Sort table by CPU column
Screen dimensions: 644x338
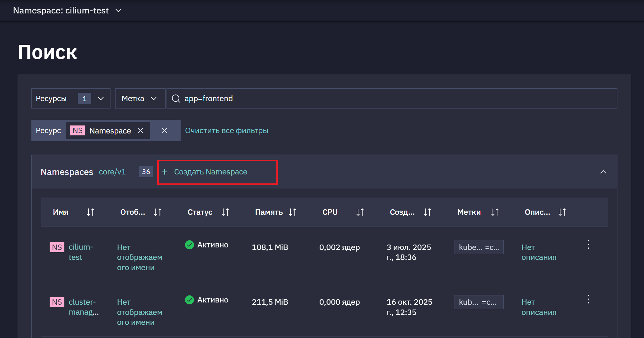(x=360, y=212)
